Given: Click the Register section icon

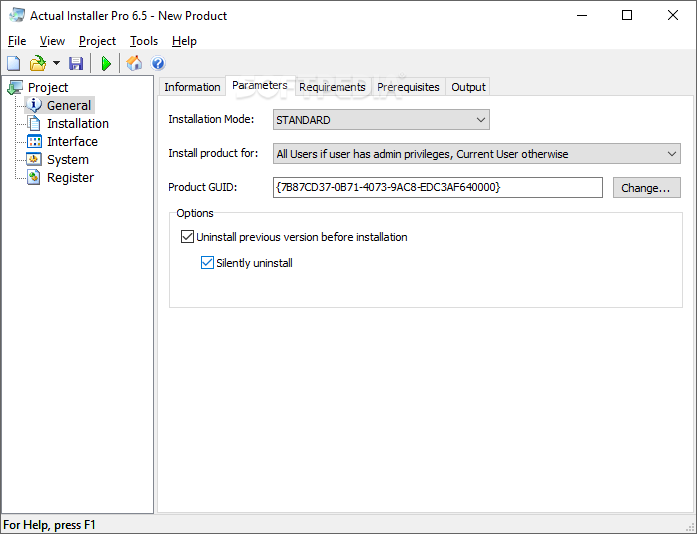Looking at the screenshot, I should (34, 177).
